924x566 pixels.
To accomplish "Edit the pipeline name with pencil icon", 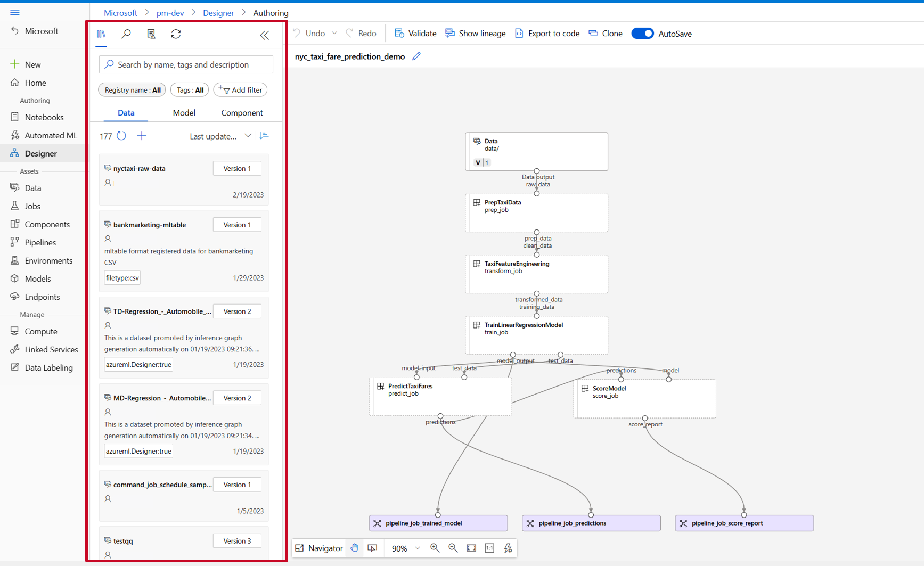I will (x=416, y=56).
